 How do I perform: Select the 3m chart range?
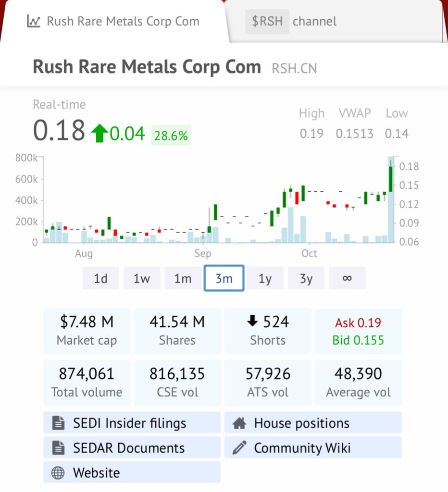click(224, 278)
